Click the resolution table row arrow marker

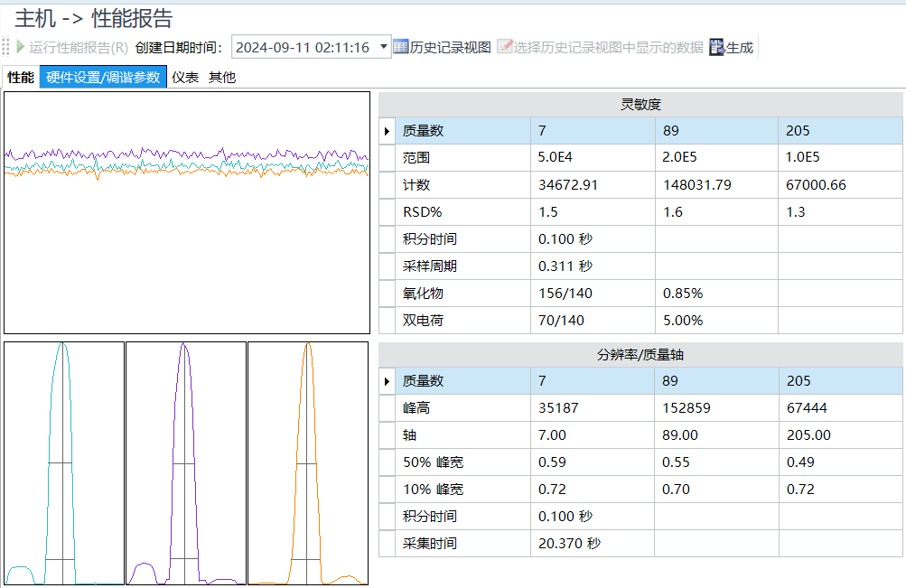tap(388, 381)
